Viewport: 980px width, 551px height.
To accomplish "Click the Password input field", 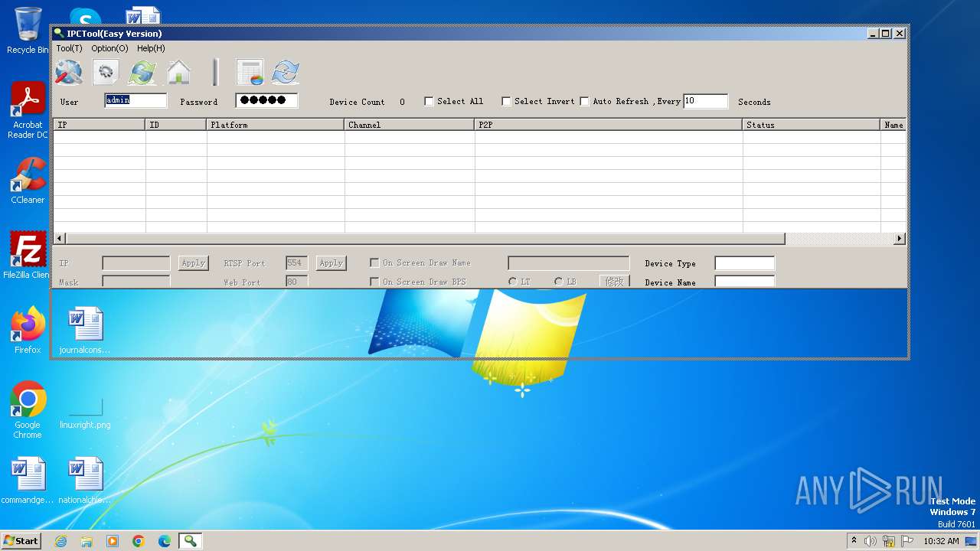I will [x=266, y=100].
